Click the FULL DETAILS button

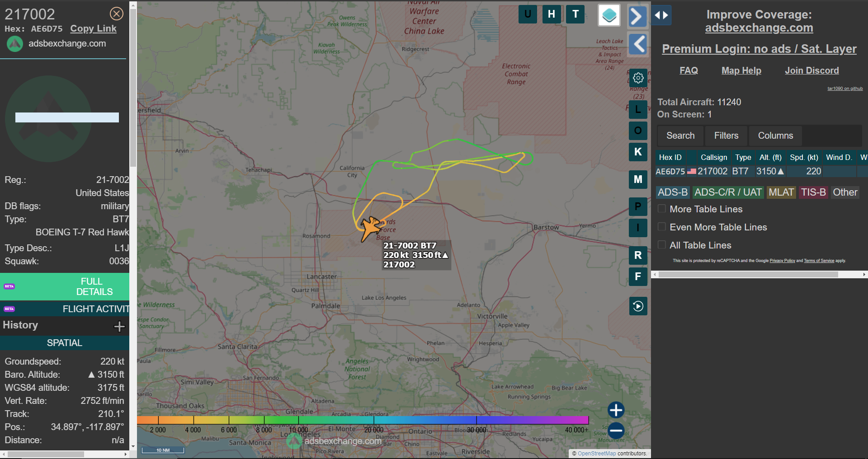[x=65, y=286]
